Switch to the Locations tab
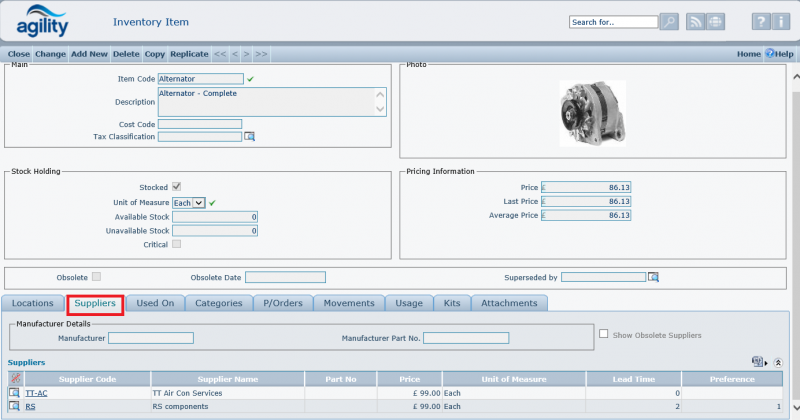 (x=33, y=303)
